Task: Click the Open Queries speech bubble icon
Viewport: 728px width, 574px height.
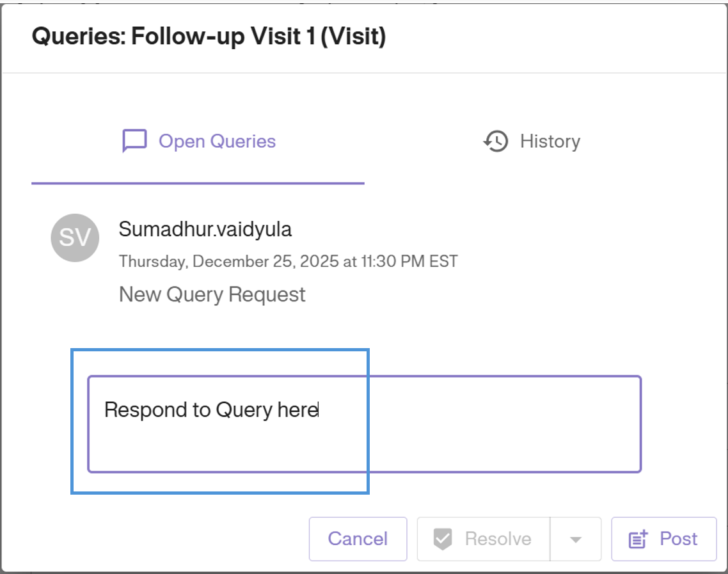Action: tap(134, 141)
